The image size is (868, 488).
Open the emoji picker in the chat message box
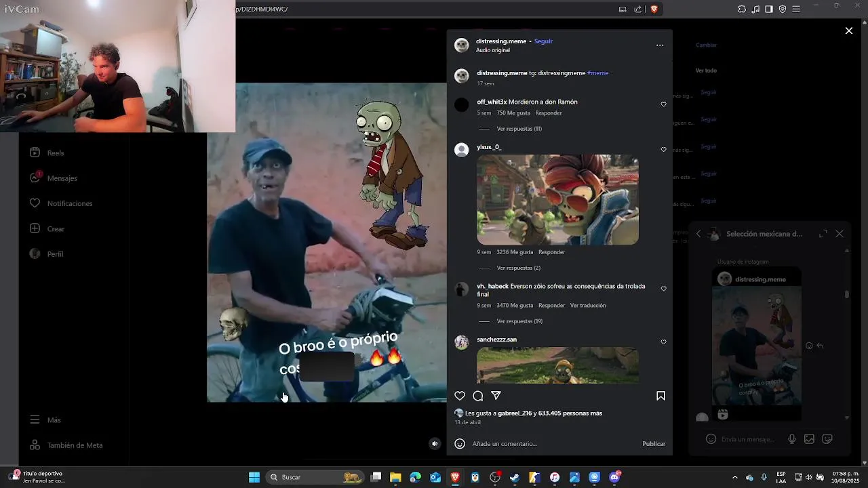click(x=711, y=439)
